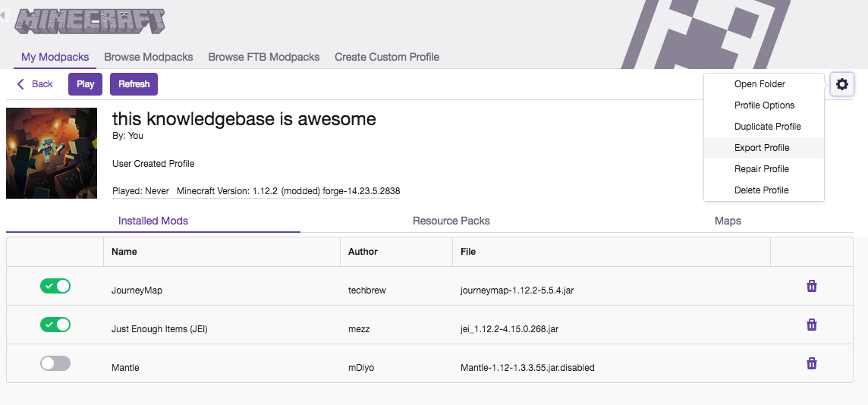The width and height of the screenshot is (868, 405).
Task: Switch to My Modpacks tab
Action: 55,57
